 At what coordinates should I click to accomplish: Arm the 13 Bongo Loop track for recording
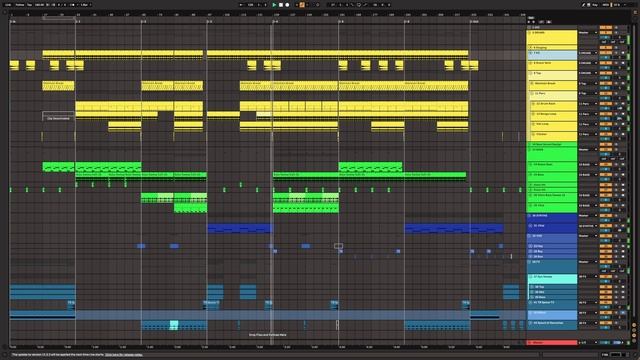coord(623,114)
